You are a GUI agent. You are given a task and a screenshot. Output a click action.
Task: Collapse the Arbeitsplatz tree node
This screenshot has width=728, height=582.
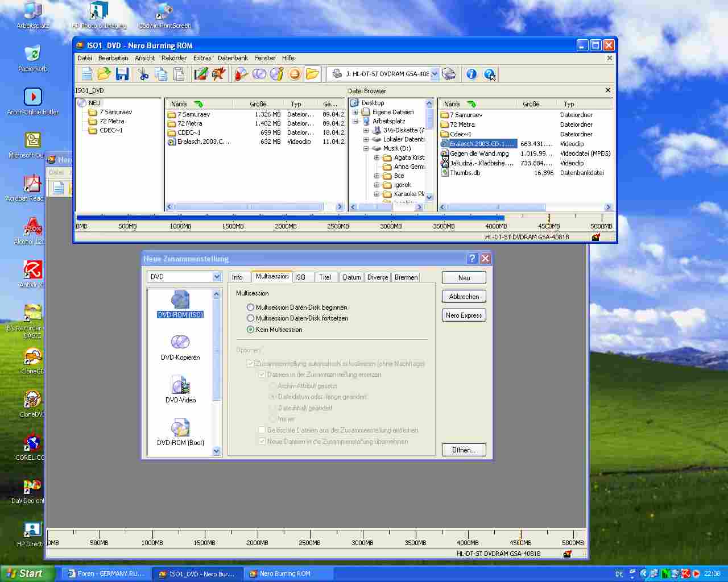click(x=355, y=121)
